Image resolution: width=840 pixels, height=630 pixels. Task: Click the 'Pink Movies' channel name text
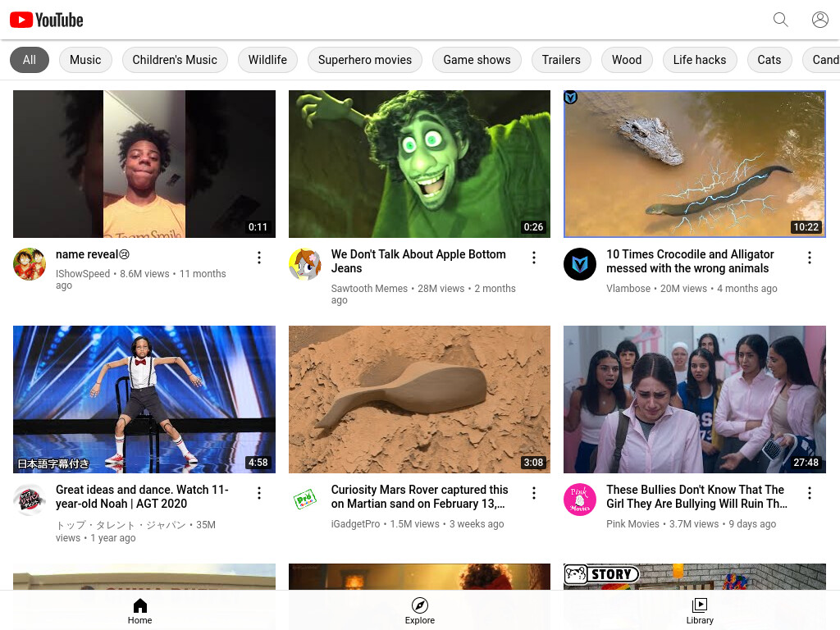632,524
